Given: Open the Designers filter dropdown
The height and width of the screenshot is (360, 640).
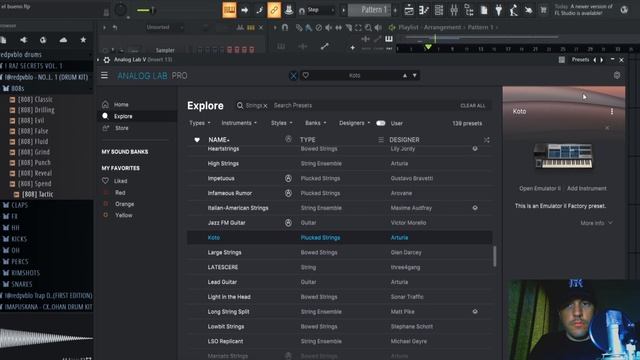Looking at the screenshot, I should click(x=354, y=123).
